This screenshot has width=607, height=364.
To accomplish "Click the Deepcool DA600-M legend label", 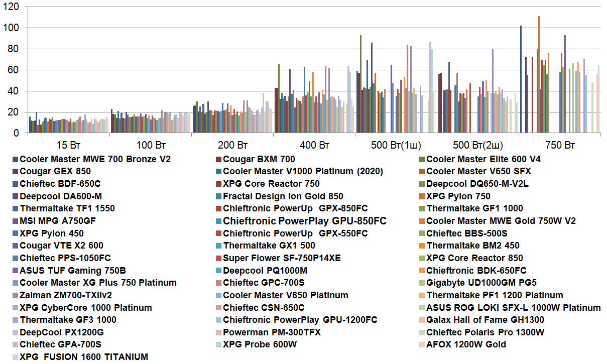I will coord(62,196).
